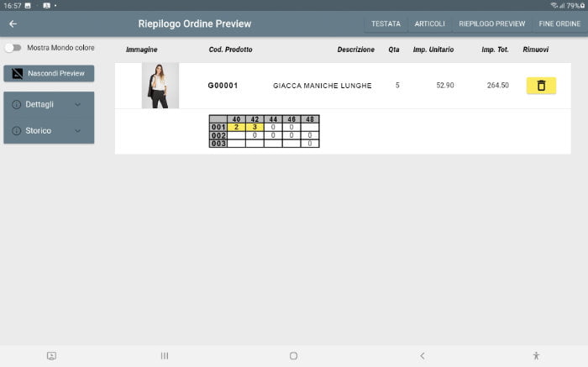This screenshot has width=588, height=367.
Task: Switch to the Testata tab
Action: 386,24
